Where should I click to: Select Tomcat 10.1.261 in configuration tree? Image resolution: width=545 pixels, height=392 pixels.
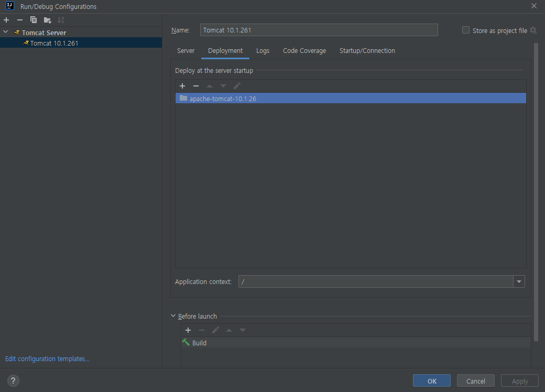(81, 43)
